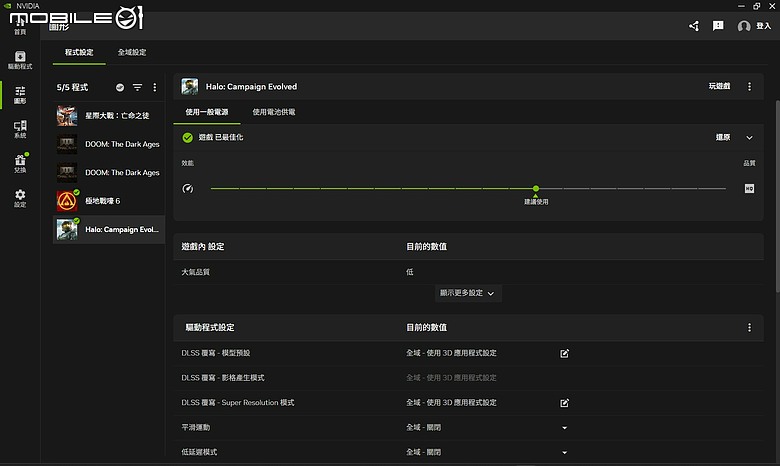Open the Drivers section in sidebar
The width and height of the screenshot is (780, 466).
click(20, 60)
